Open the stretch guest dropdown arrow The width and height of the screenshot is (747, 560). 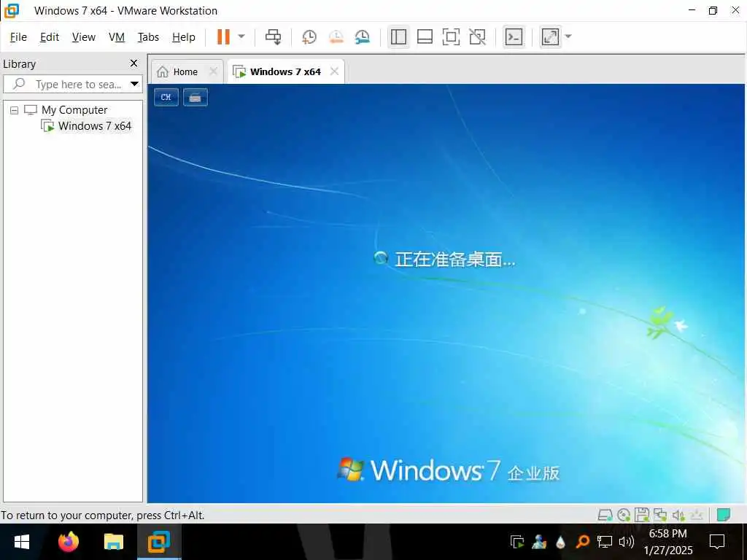point(568,36)
